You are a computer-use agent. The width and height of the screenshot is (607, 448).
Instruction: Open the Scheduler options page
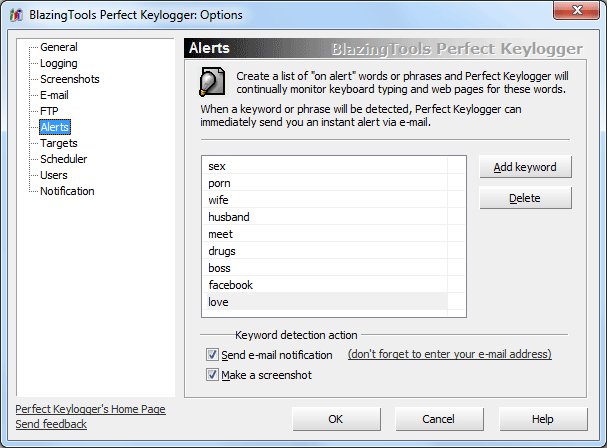point(63,159)
